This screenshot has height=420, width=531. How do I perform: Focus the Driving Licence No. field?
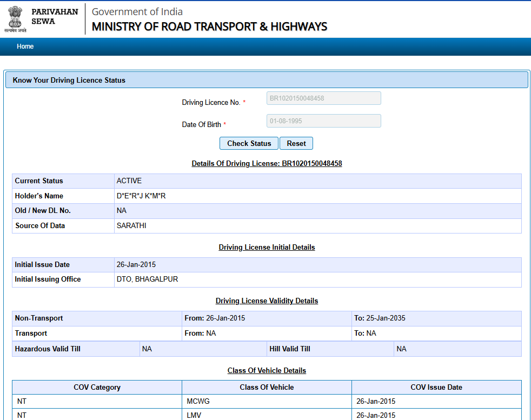(x=324, y=98)
